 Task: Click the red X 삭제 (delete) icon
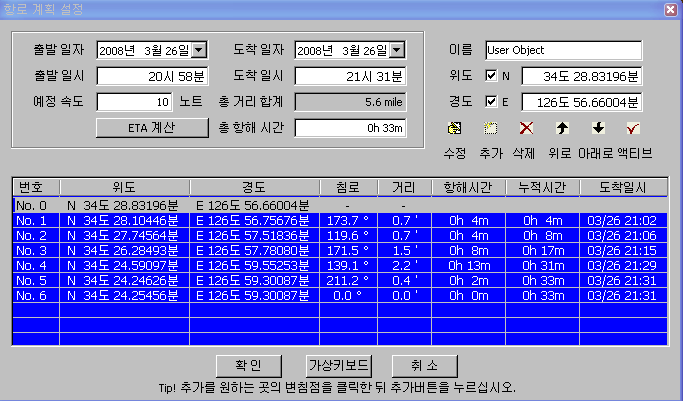[x=526, y=128]
